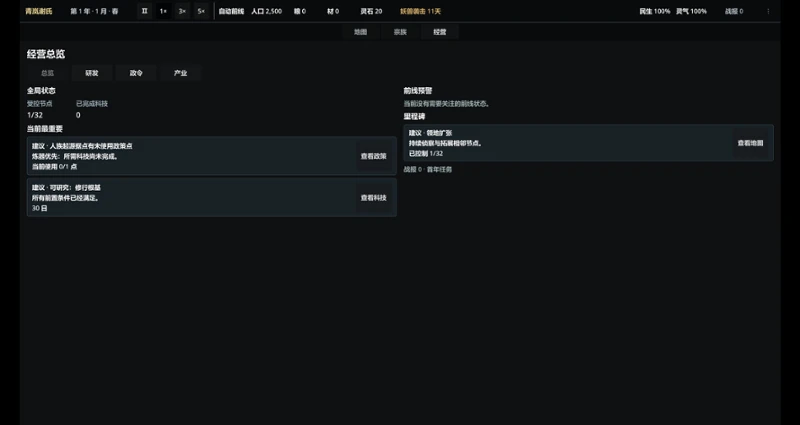Viewport: 800px width, 425px height.
Task: Click the 灵石 20 spirit stone stat
Action: [371, 11]
